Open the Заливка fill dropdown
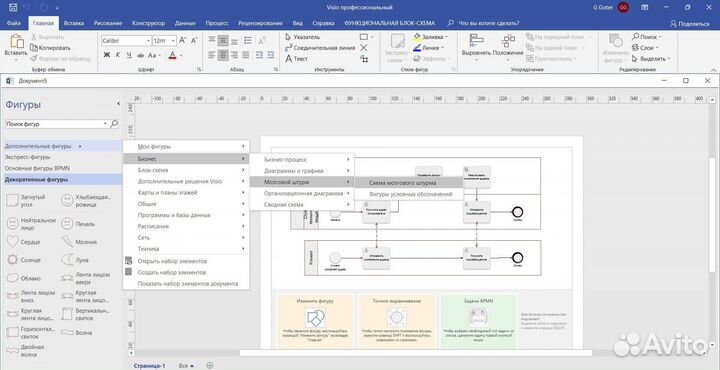 click(x=446, y=37)
